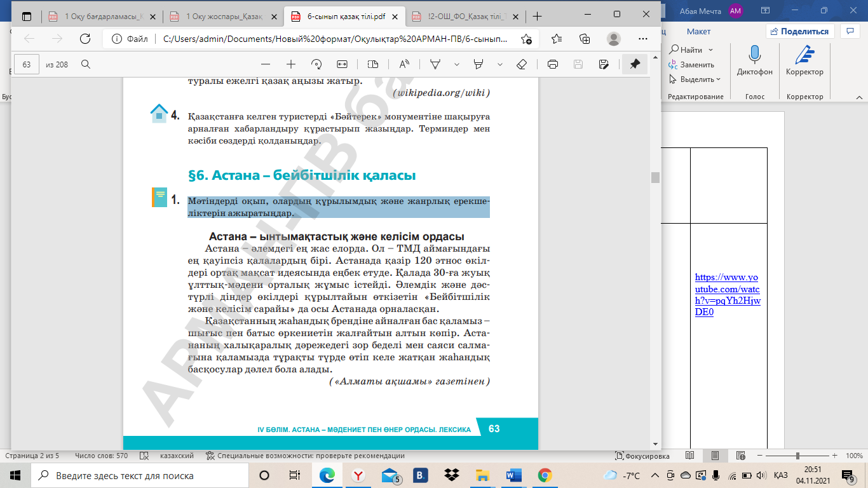Viewport: 868px width, 488px height.
Task: Zoom in with the plus icon
Action: tap(291, 64)
